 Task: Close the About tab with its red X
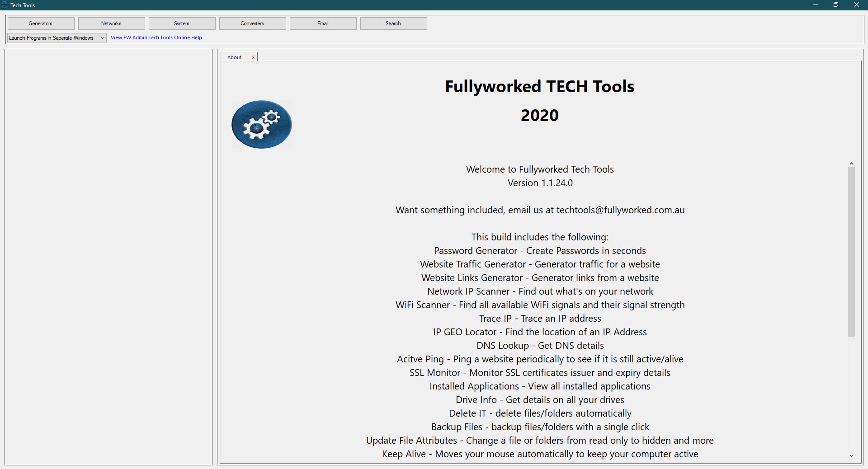tap(253, 57)
